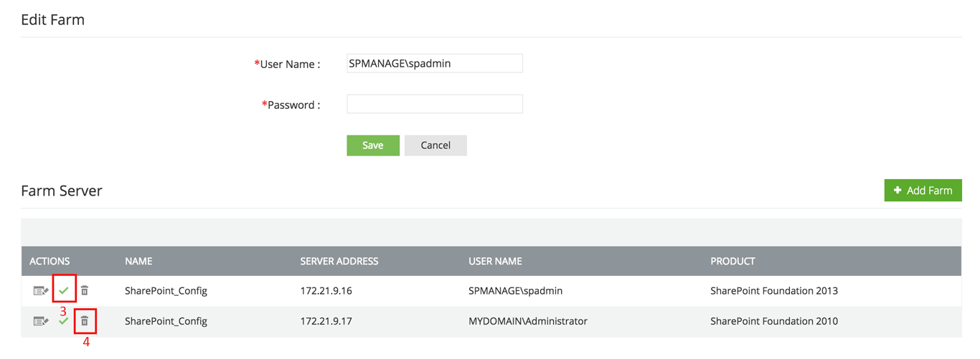Edit the farm at 172.21.9.17
This screenshot has height=359, width=980.
coord(40,321)
